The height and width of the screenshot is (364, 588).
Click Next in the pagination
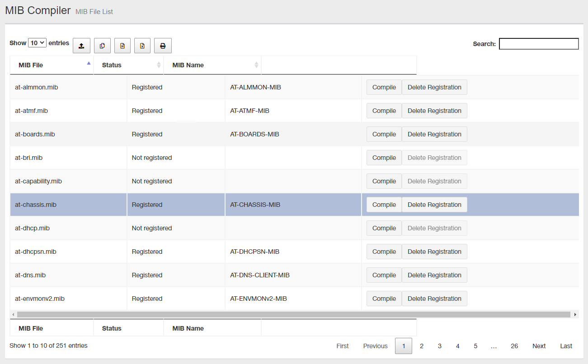[x=539, y=346]
